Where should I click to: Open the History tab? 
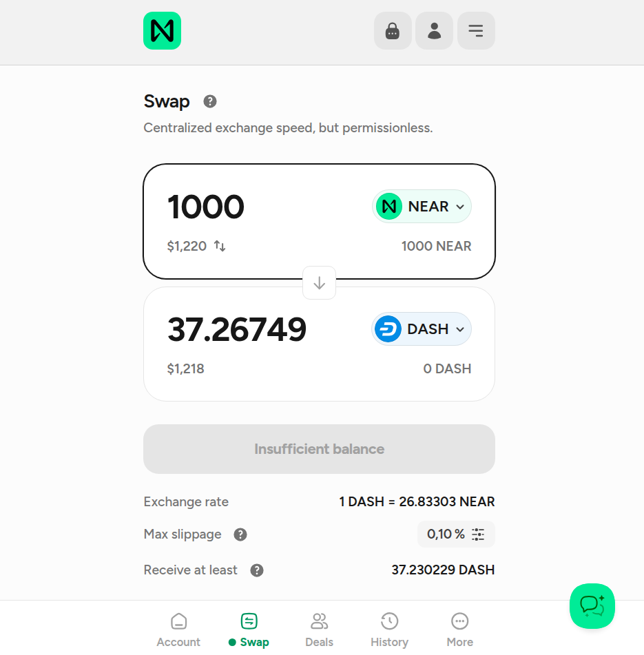389,630
